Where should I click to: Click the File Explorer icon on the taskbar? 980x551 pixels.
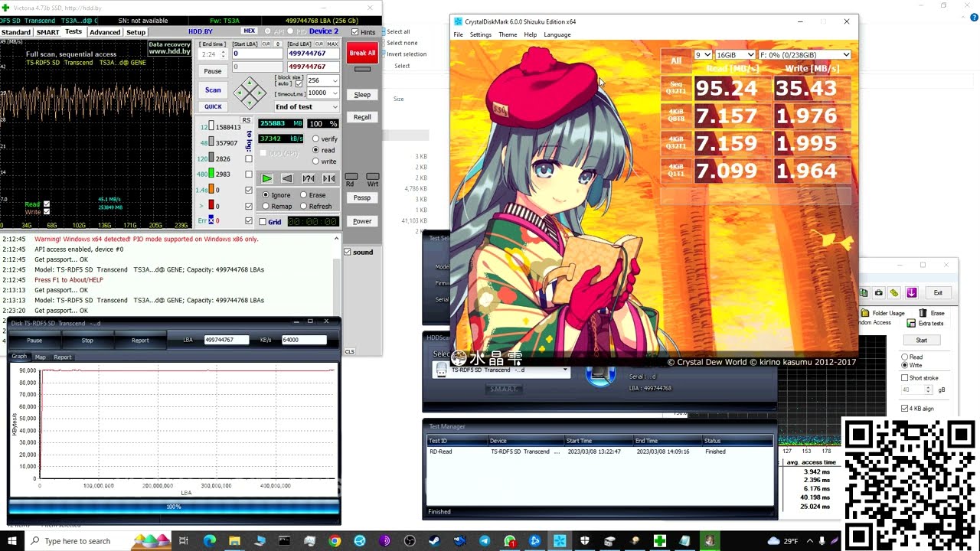coord(234,541)
